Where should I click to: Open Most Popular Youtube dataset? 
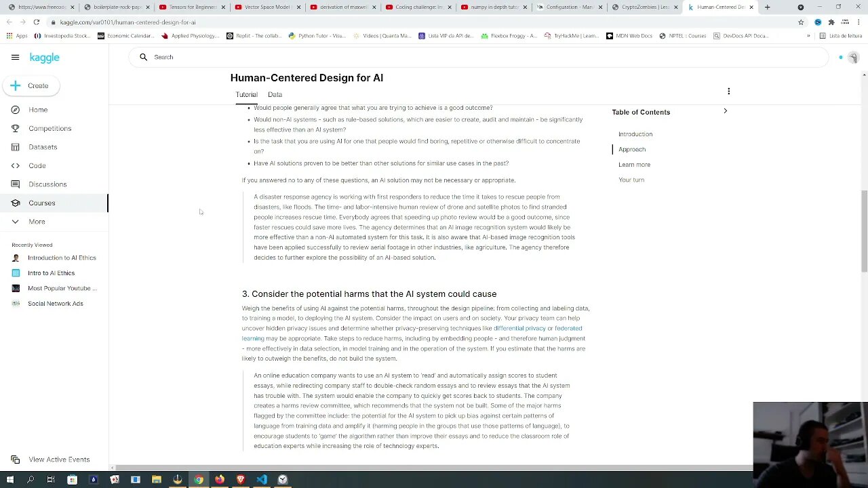coord(62,288)
